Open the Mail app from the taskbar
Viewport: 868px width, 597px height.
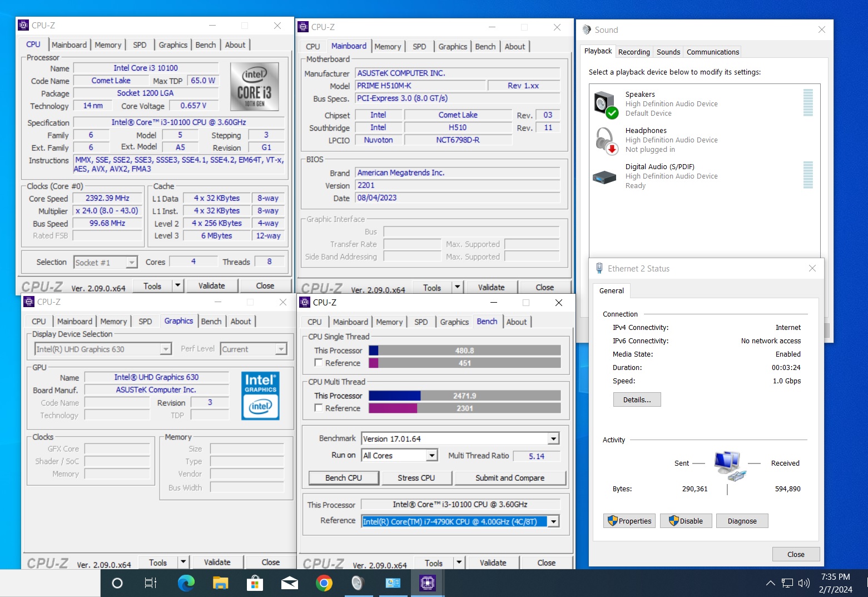tap(289, 583)
